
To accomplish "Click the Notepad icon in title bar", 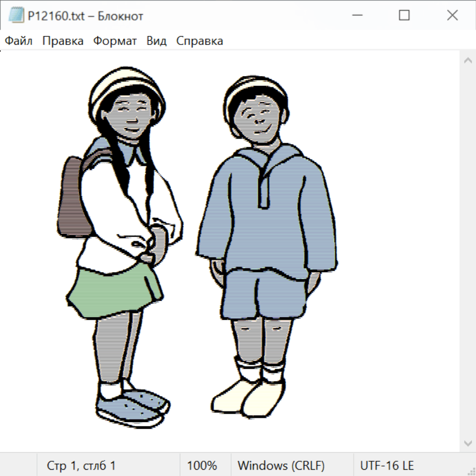I will coord(16,16).
